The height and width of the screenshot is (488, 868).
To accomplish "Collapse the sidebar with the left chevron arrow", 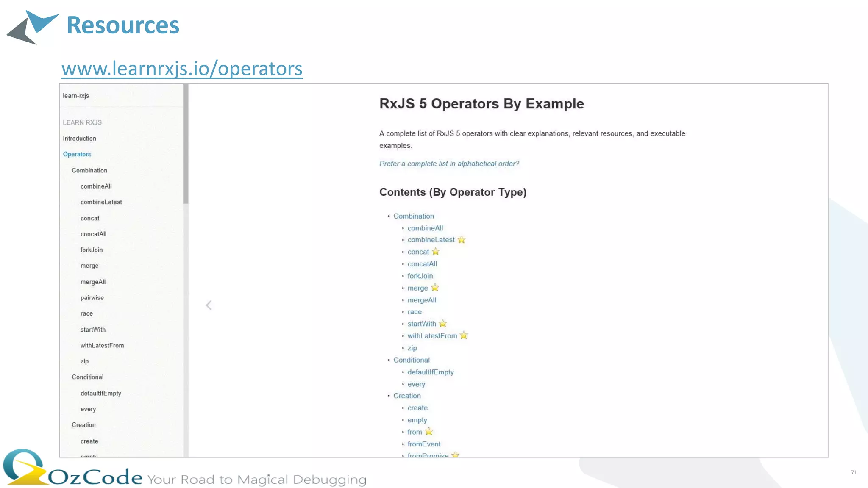I will tap(209, 305).
